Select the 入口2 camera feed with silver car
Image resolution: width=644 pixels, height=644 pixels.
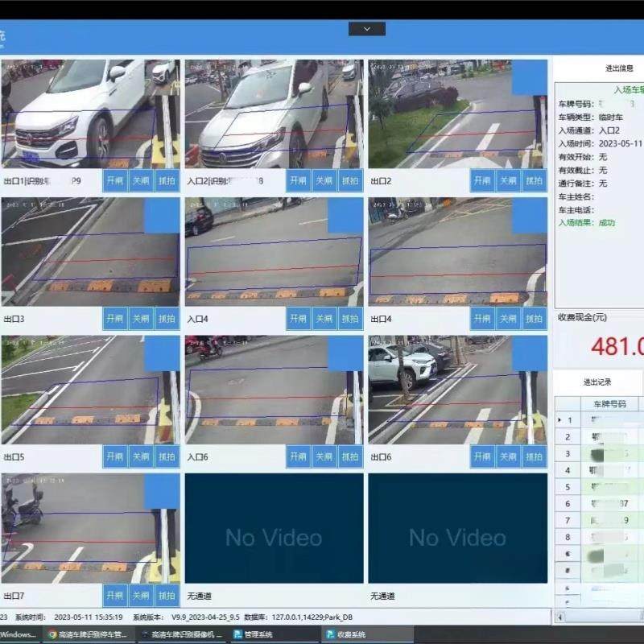coord(274,114)
